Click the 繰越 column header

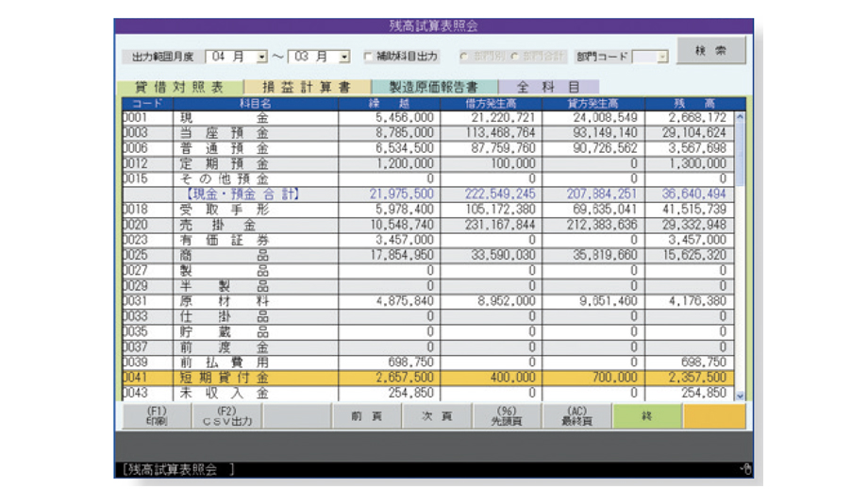click(x=389, y=104)
